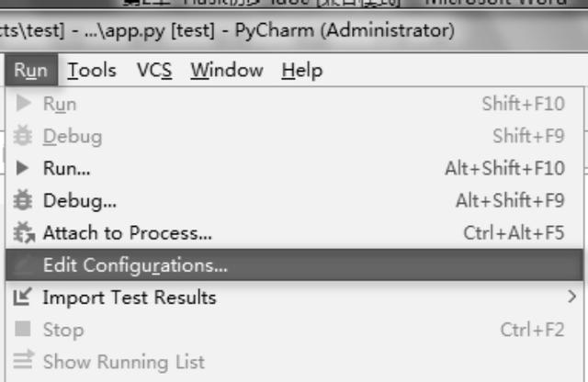The width and height of the screenshot is (588, 382).
Task: Click the Debug bug icon
Action: click(x=23, y=136)
